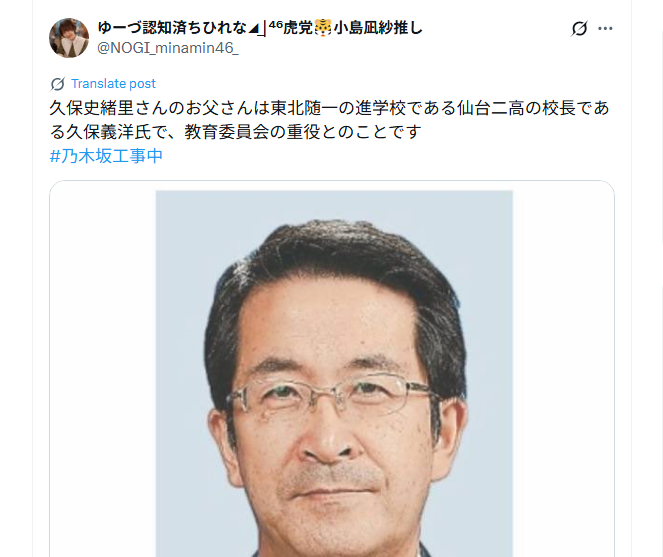Screen dimensions: 663x557
Task: Click the superscript 46 in the display name
Action: 276,25
